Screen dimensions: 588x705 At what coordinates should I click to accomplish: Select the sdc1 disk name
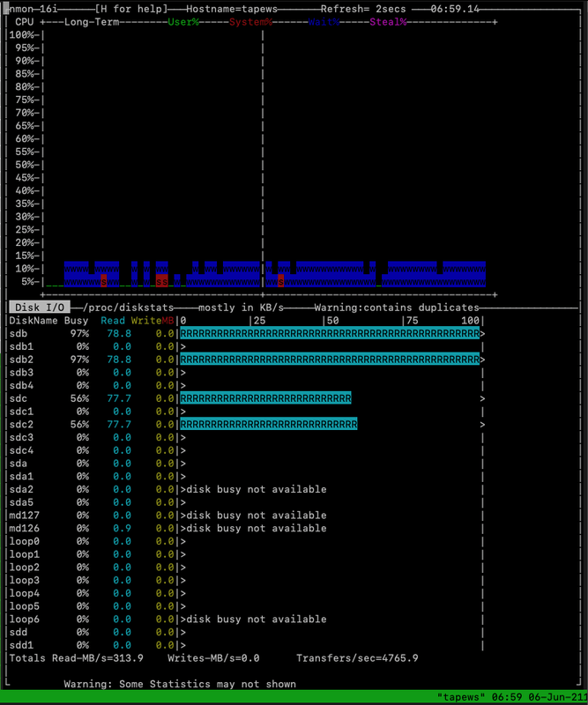pyautogui.click(x=21, y=412)
